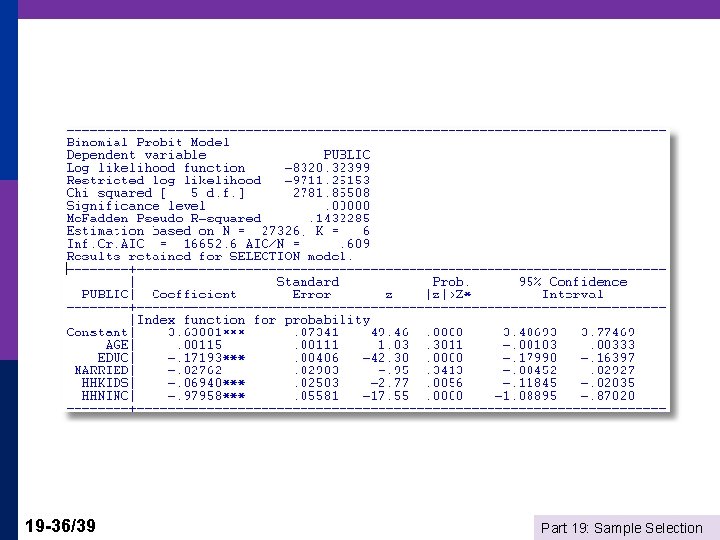720x540 pixels.
Task: Click 'Index function for probability' label
Action: pos(253,320)
